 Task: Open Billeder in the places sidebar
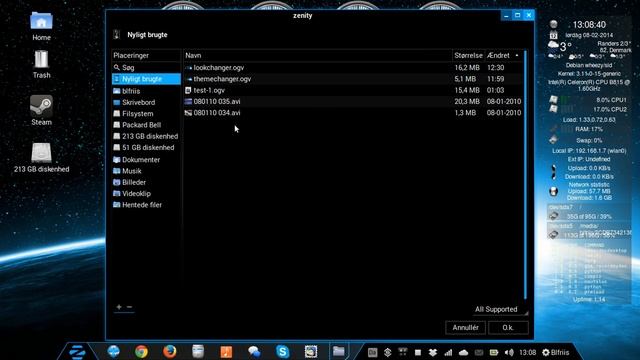pos(146,182)
